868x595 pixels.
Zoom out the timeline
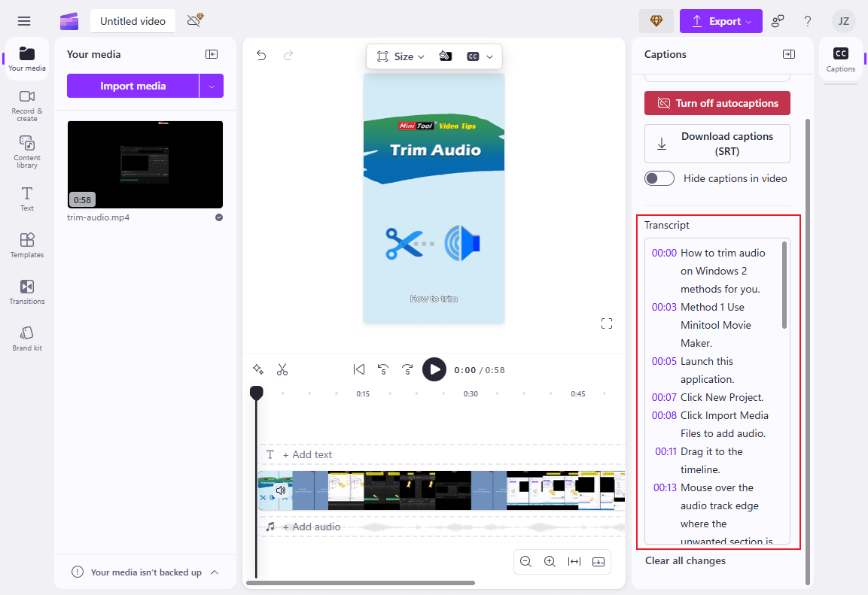click(x=525, y=561)
